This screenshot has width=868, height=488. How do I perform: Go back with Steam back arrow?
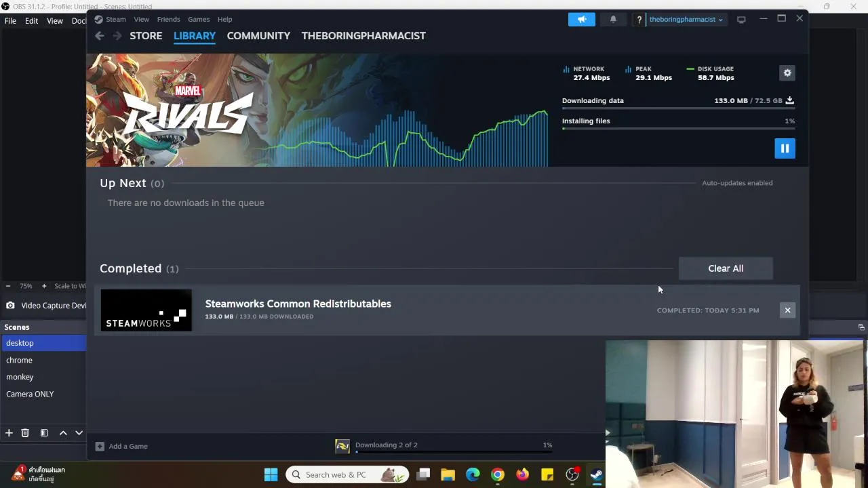(x=100, y=36)
